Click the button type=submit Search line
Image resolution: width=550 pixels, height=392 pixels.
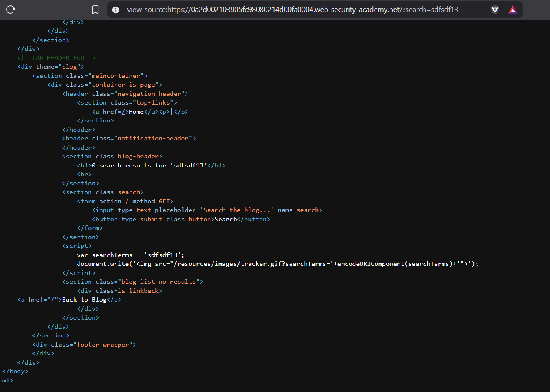pyautogui.click(x=181, y=219)
